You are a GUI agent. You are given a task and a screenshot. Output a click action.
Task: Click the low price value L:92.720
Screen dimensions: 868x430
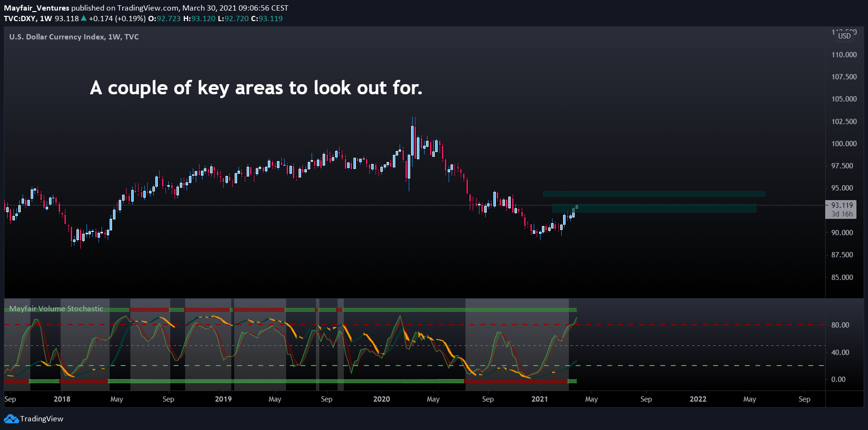tap(233, 19)
